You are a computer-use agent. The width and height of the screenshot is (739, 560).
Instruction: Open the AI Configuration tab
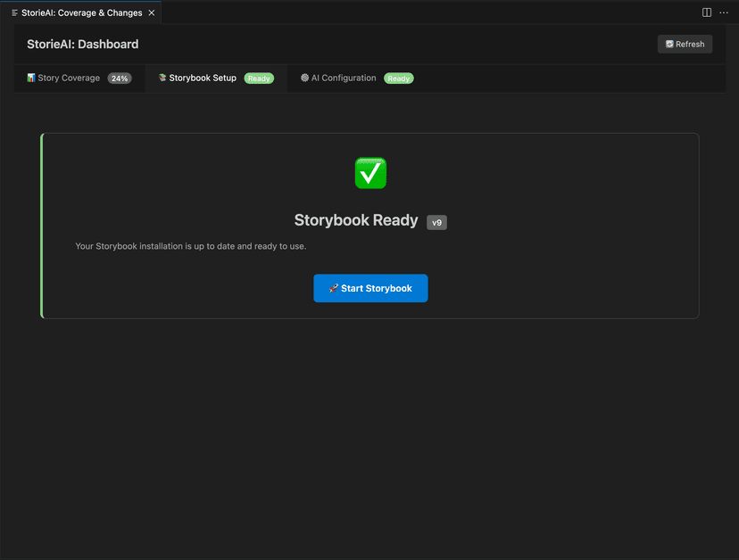(344, 78)
